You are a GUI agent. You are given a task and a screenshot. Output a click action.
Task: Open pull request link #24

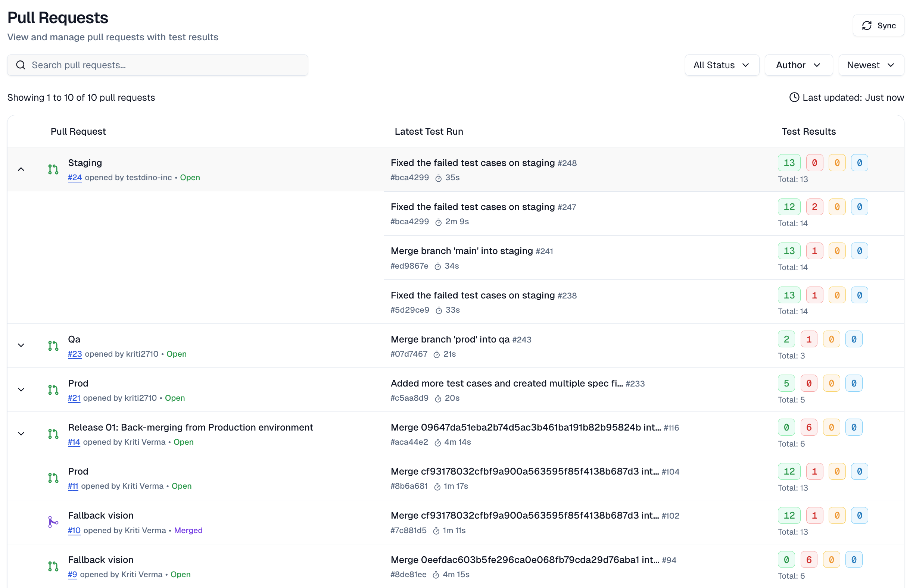coord(75,178)
